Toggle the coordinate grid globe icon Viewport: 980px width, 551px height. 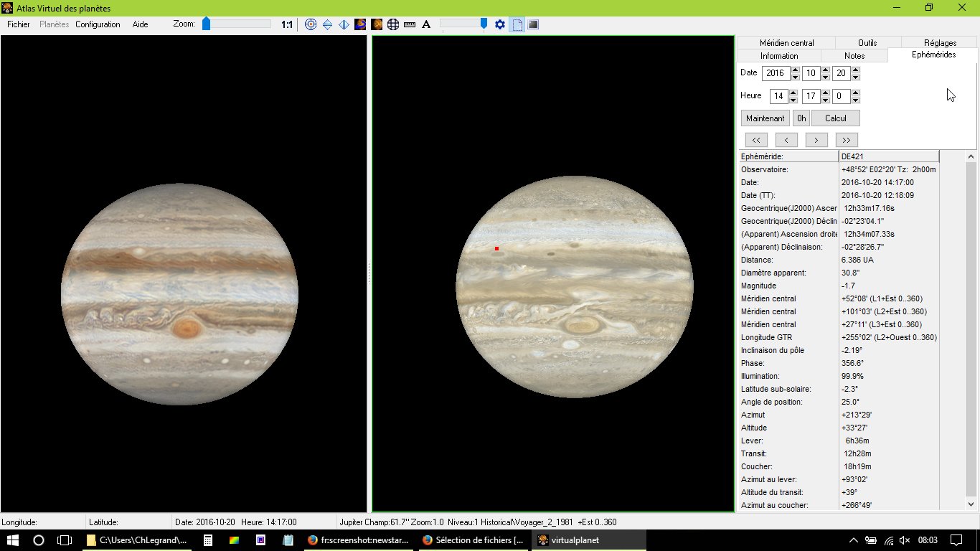tap(393, 24)
